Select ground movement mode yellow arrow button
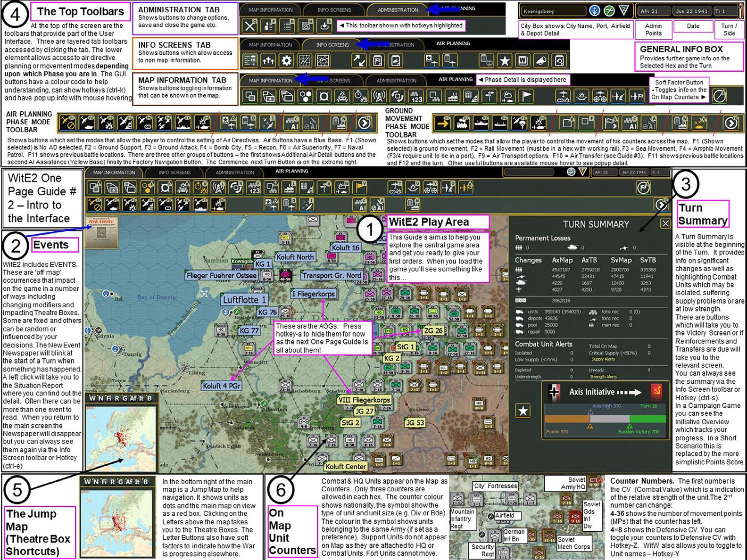Image resolution: width=747 pixels, height=560 pixels. 443,124
